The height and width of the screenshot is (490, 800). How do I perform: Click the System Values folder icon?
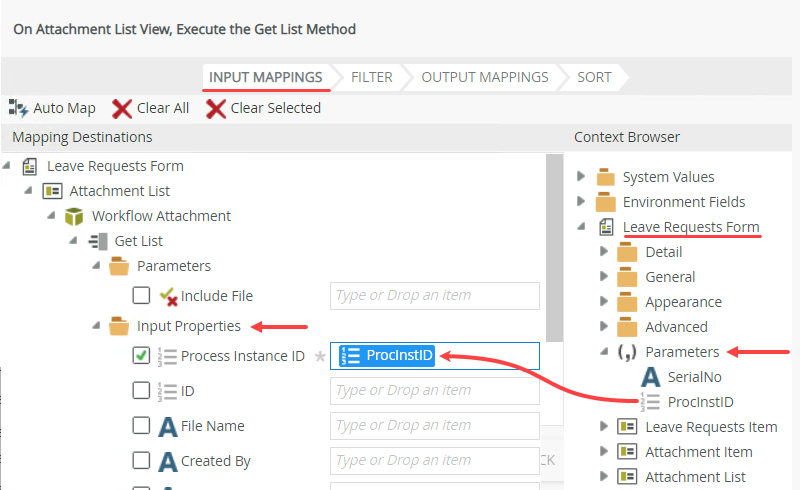coord(605,177)
